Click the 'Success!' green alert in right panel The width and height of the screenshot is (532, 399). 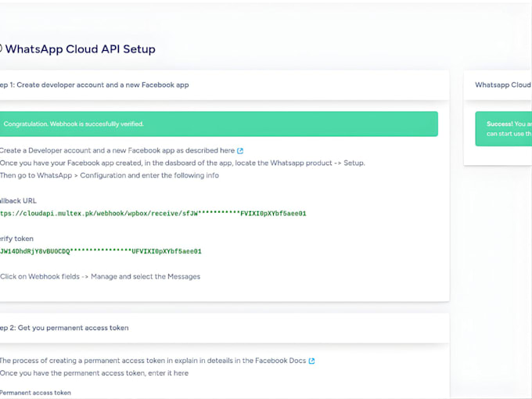(504, 128)
